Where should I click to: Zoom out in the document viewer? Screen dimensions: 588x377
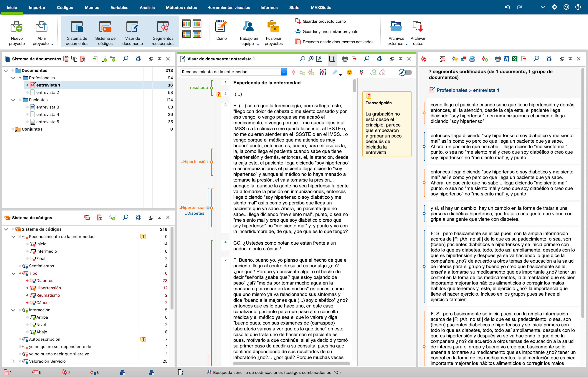[302, 59]
